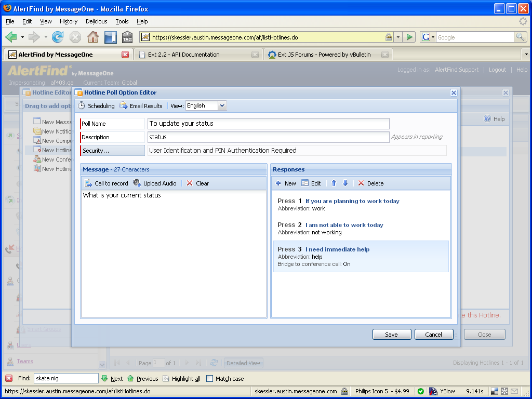Open the Delicious menu
This screenshot has width=532, height=399.
96,21
